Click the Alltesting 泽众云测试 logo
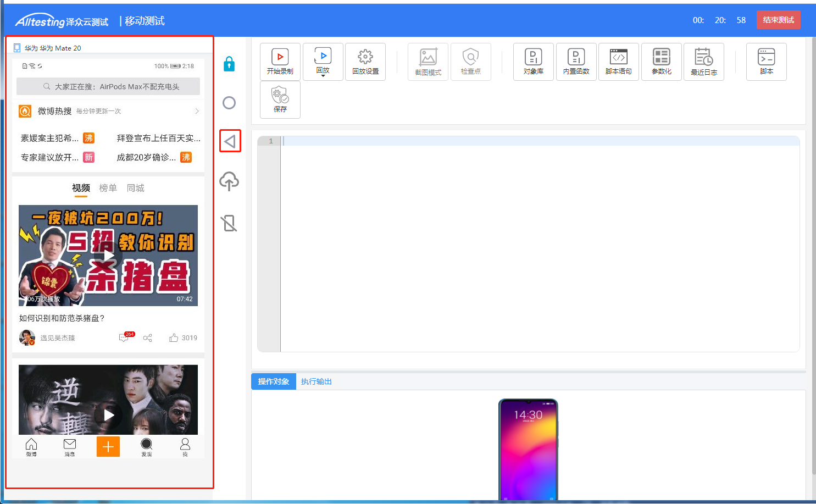The height and width of the screenshot is (504, 816). pos(62,21)
